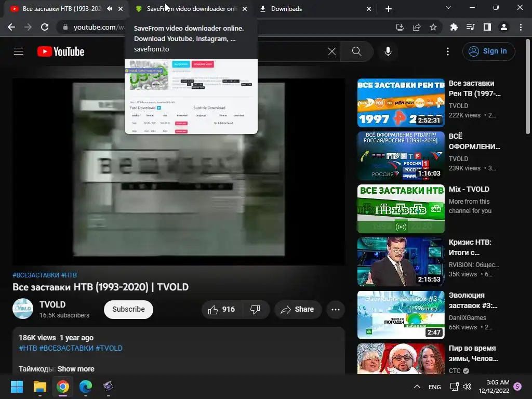Switch to the SaveFrom video downloader tab
Screen dimensions: 532x399
pyautogui.click(x=192, y=9)
